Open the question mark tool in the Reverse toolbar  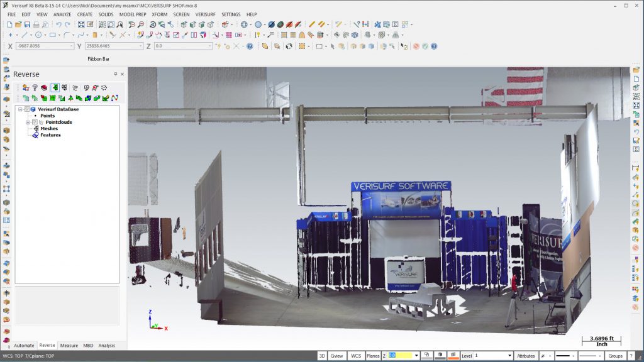point(34,87)
